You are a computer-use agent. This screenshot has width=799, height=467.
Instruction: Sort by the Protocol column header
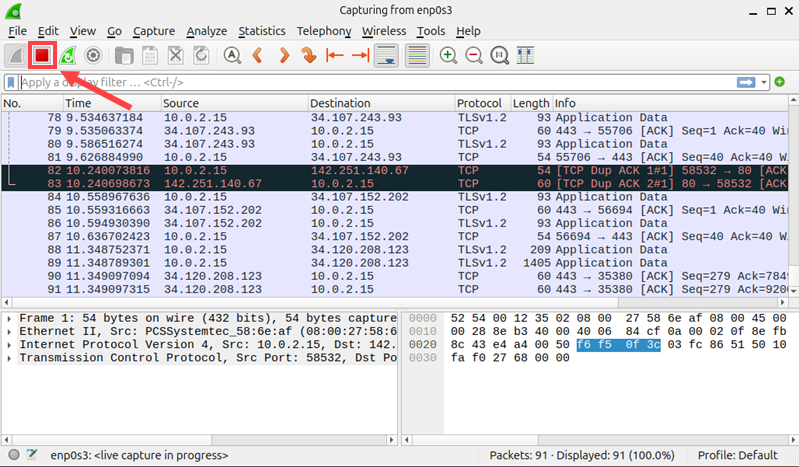483,103
